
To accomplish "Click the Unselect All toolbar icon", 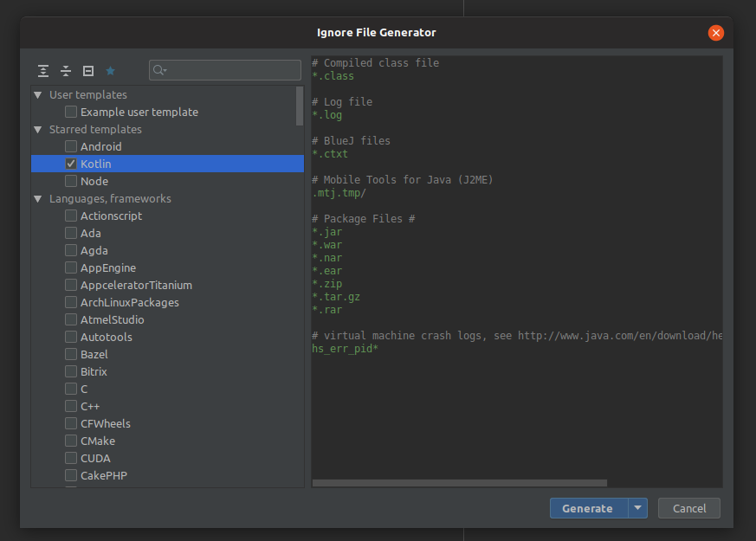I will [88, 71].
